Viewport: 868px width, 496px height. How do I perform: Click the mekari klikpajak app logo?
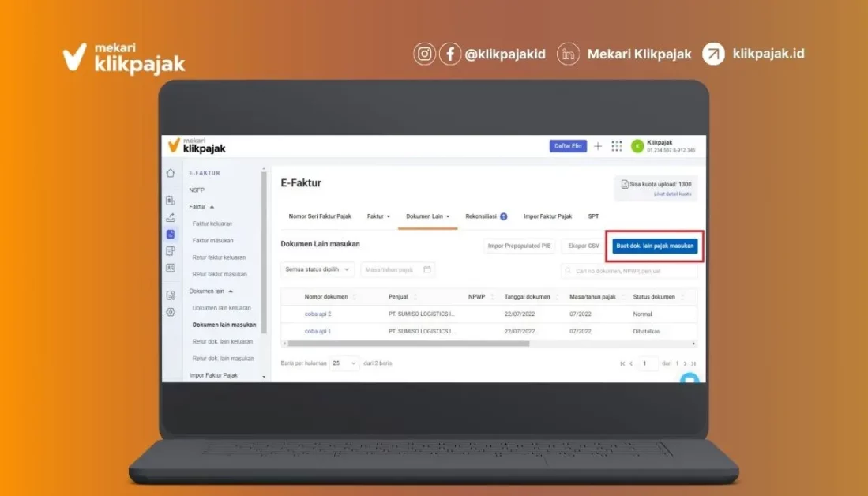[197, 145]
